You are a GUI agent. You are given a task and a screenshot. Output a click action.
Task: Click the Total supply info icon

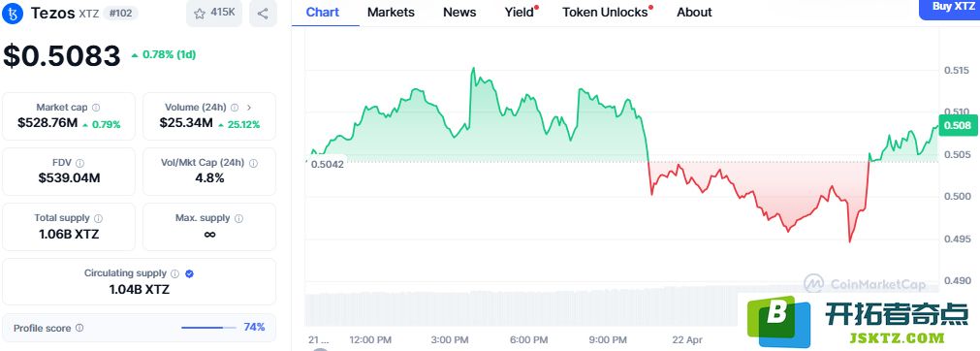coord(98,218)
